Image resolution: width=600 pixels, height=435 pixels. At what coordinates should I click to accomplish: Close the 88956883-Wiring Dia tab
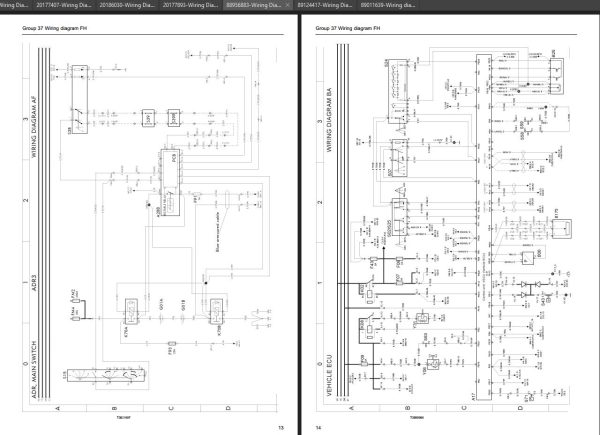pos(288,5)
